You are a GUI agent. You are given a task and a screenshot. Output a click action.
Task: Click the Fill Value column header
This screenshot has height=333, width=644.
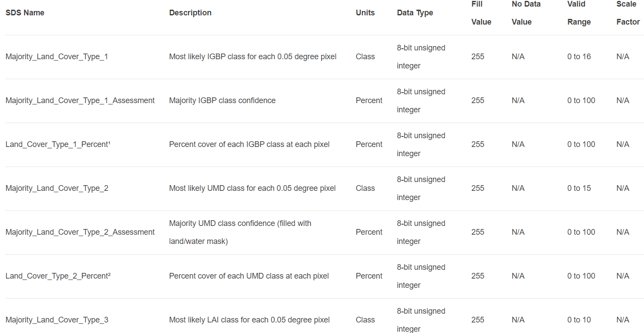point(481,13)
